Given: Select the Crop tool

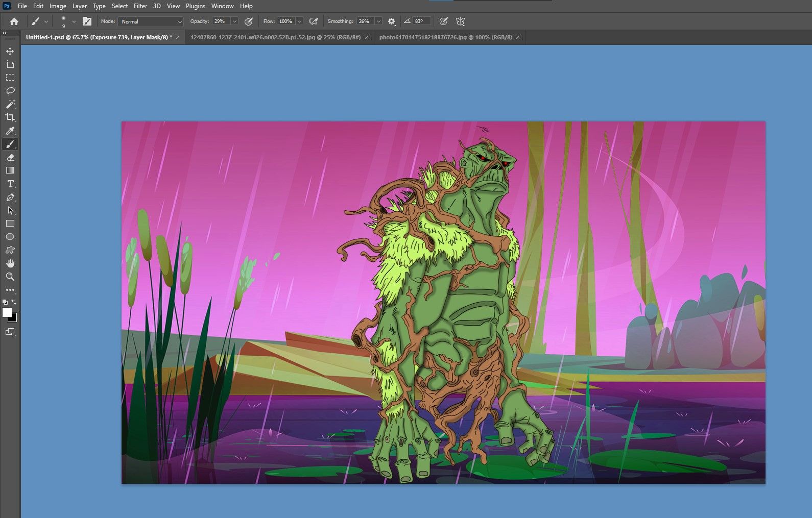Looking at the screenshot, I should coord(10,117).
